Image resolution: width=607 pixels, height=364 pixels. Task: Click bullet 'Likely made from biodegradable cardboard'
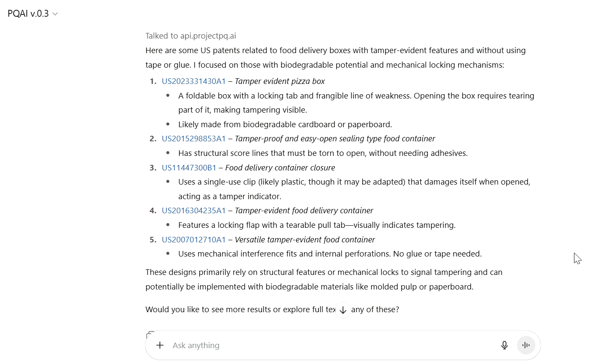[285, 125]
